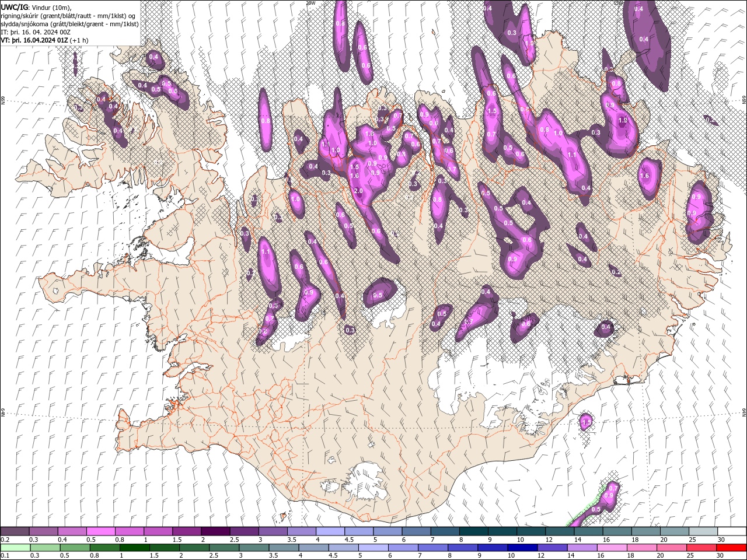Click the 25 mm red-pink rain scale swatch
The width and height of the screenshot is (747, 560).
[x=701, y=548]
